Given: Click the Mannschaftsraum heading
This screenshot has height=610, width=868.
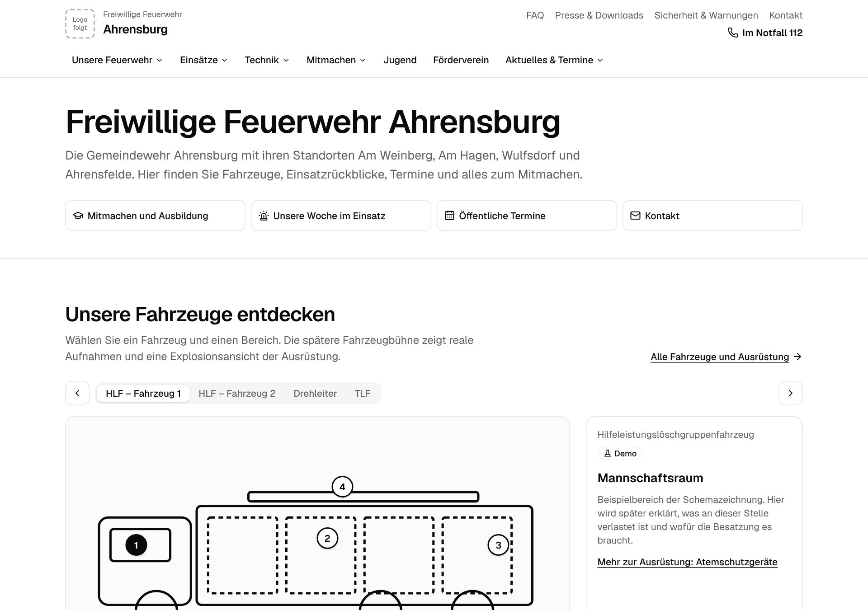Looking at the screenshot, I should point(650,478).
